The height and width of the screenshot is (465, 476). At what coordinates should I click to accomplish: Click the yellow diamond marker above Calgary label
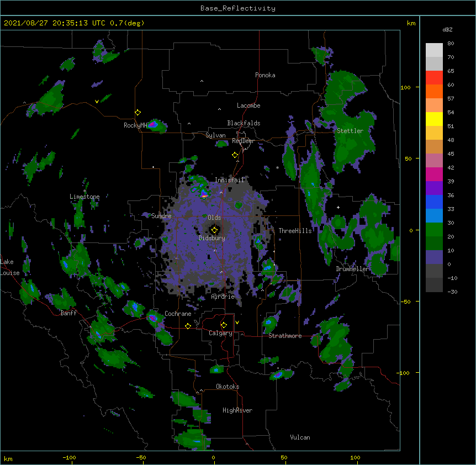[224, 325]
